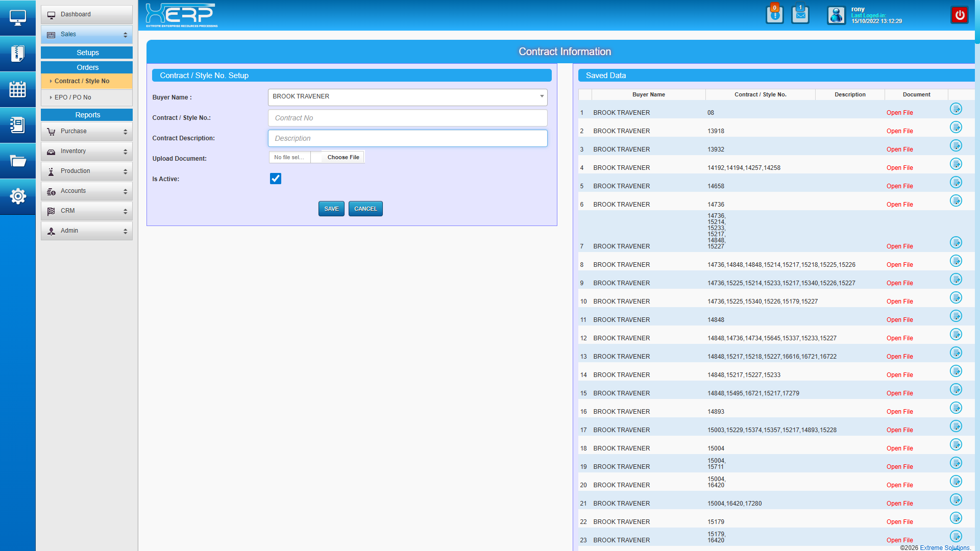Open File link for contract 14658
This screenshot has width=980, height=551.
point(899,186)
